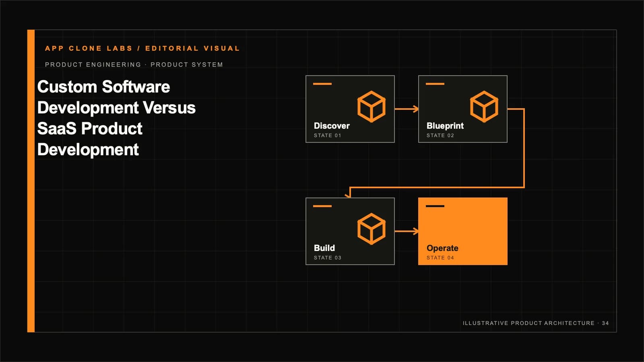Click the Illustrative Product Architecture footer
Viewport: 644px width, 362px height.
tap(536, 323)
